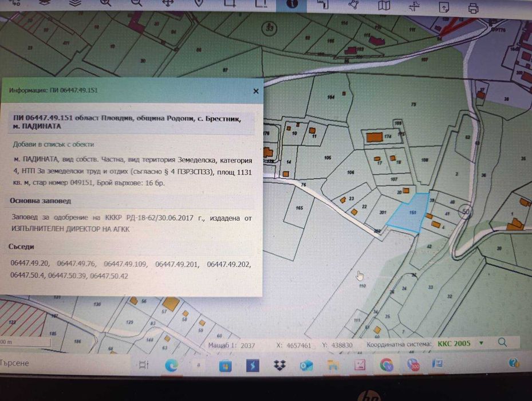Open neighbor parcel 06447.49.202
Screen dimensions: 532x401
[x=229, y=264]
